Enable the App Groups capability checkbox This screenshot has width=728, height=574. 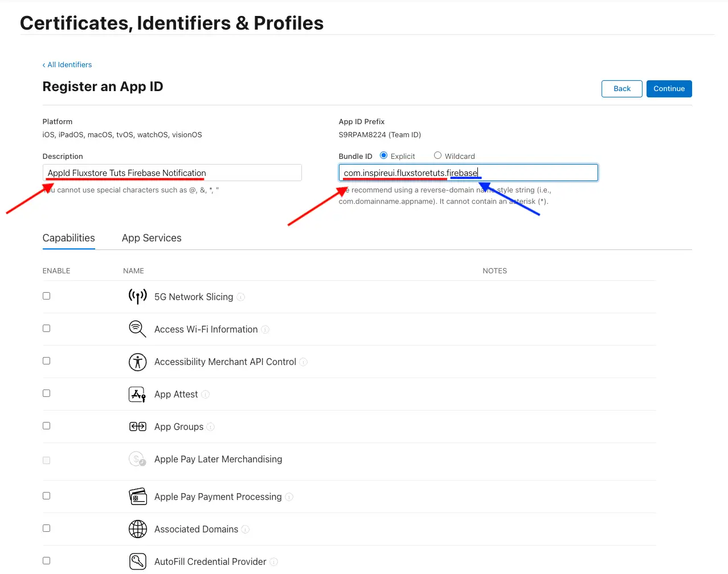47,426
